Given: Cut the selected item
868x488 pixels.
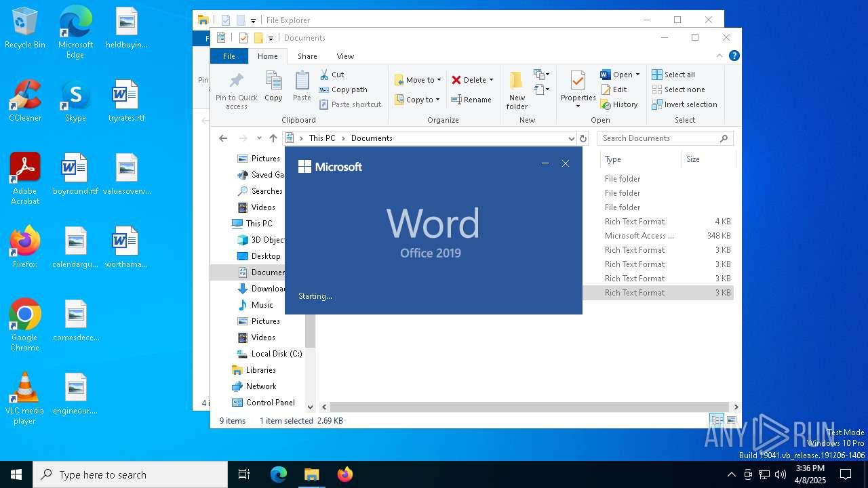Looking at the screenshot, I should point(332,75).
